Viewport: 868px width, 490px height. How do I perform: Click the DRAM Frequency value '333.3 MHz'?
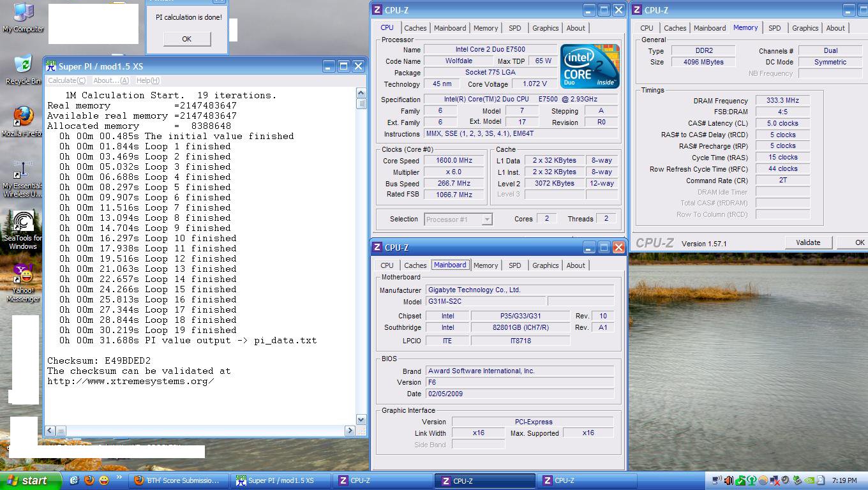click(x=782, y=101)
